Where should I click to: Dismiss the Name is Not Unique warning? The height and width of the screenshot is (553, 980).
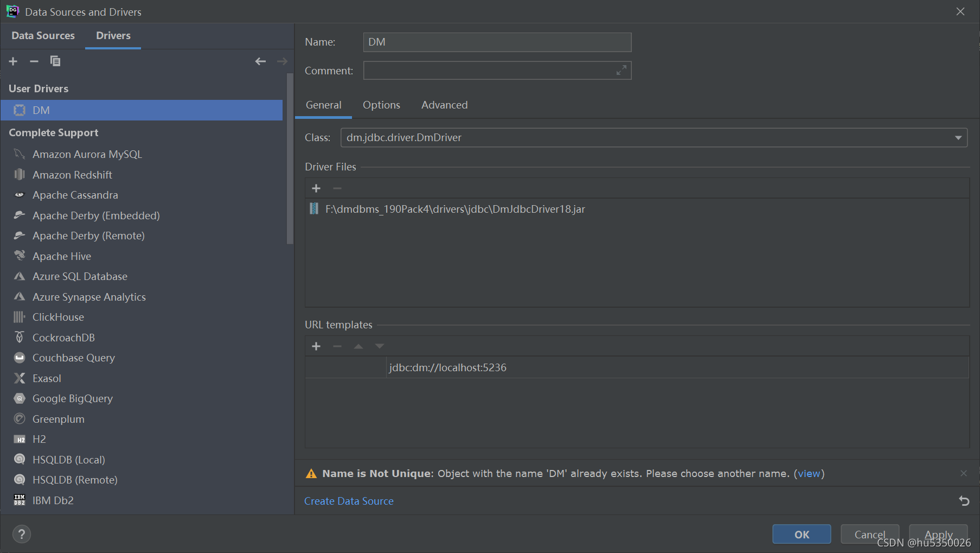964,473
